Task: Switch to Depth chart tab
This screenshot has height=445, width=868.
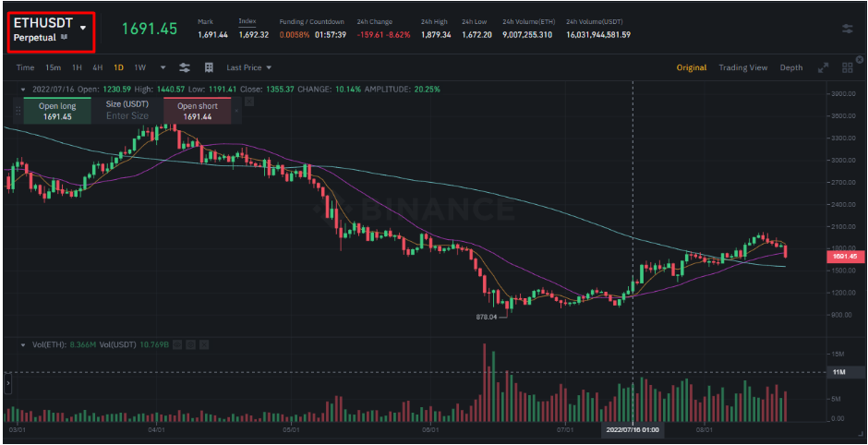Action: 790,67
